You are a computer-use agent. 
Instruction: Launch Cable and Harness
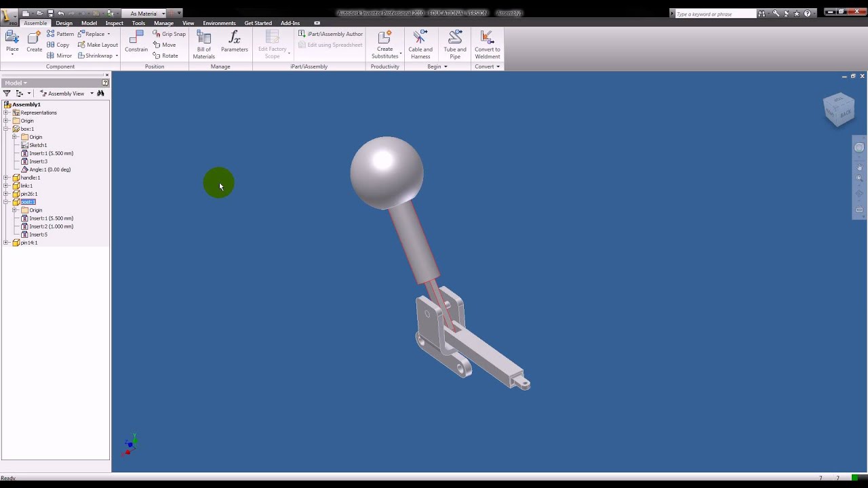point(420,45)
